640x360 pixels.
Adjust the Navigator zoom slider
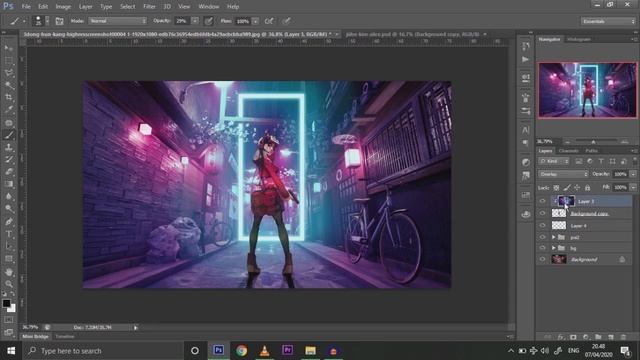click(x=593, y=141)
